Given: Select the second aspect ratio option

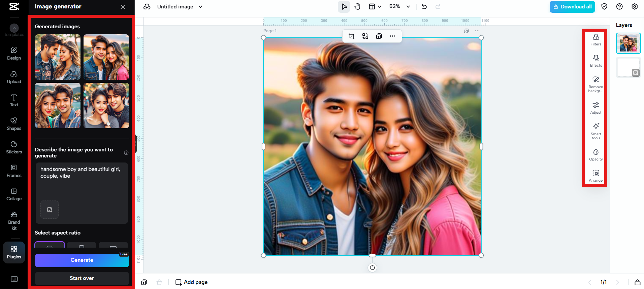Looking at the screenshot, I should [82, 245].
